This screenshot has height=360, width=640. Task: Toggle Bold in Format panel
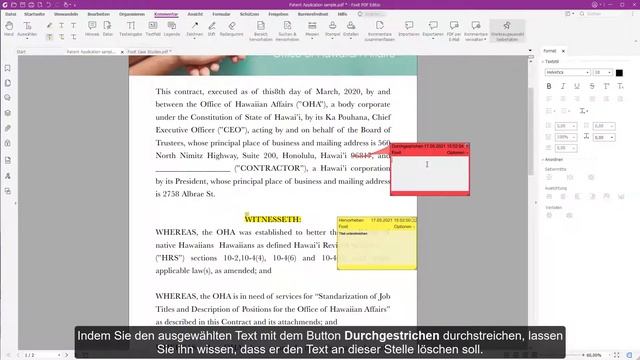pyautogui.click(x=549, y=86)
